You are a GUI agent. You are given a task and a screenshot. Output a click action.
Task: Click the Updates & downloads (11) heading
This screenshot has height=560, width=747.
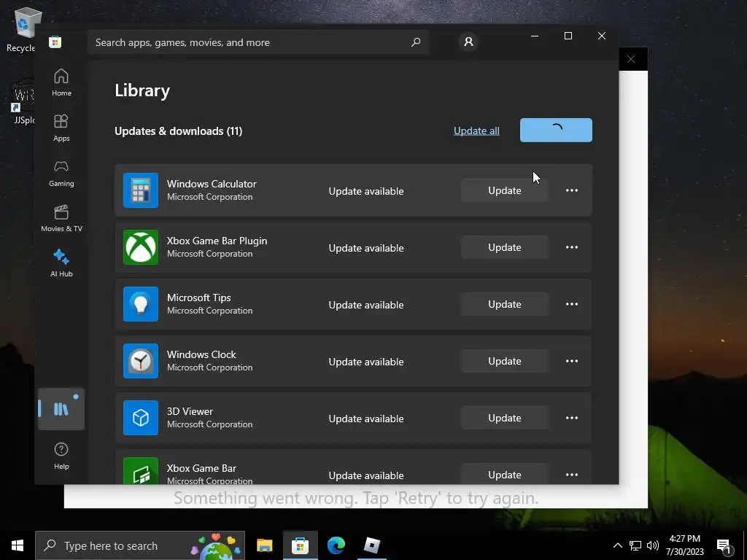[178, 131]
